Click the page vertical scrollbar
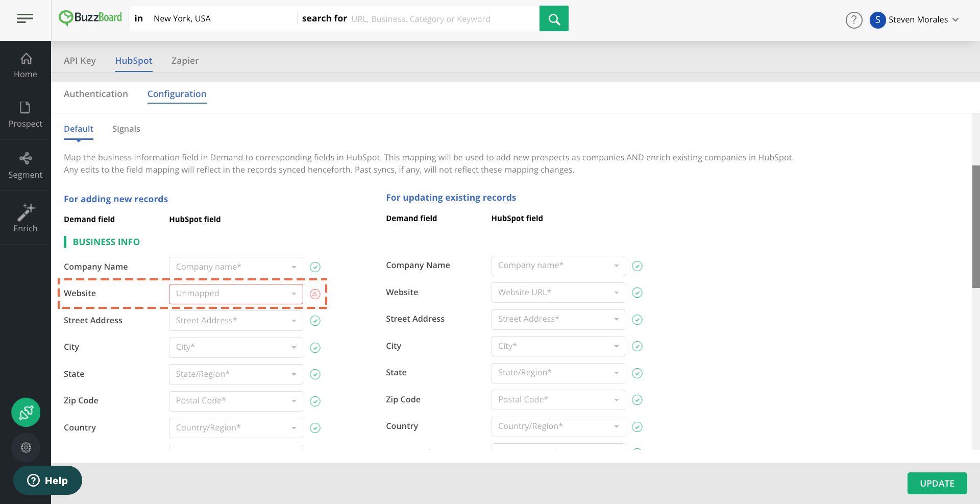Viewport: 980px width, 504px height. coord(976,227)
